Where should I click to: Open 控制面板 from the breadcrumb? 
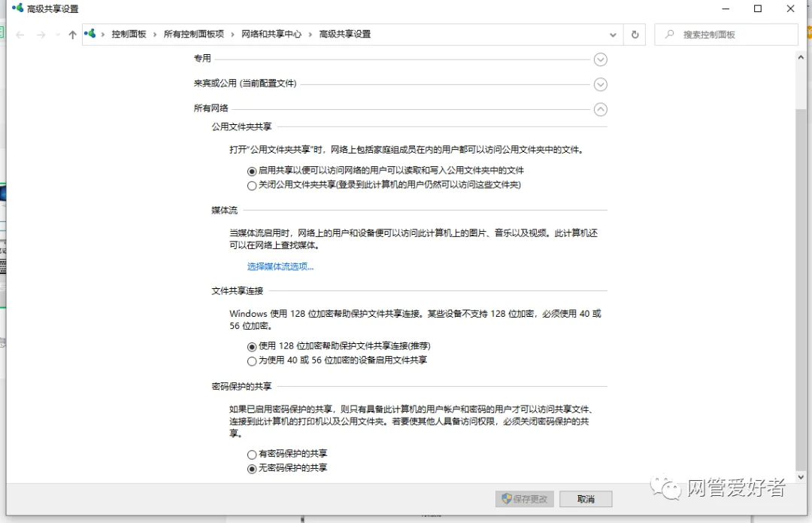tap(129, 34)
